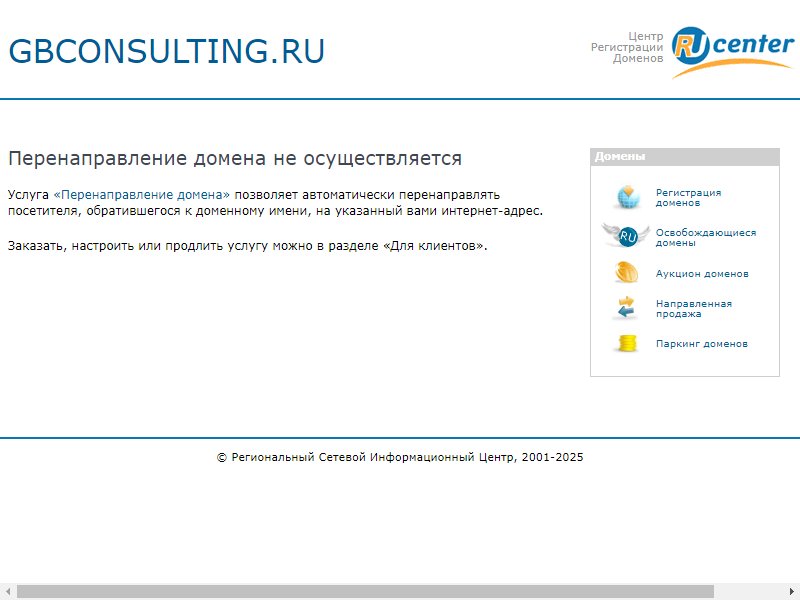The height and width of the screenshot is (600, 800).
Task: Open the Аукцион доменов link
Action: click(x=702, y=273)
